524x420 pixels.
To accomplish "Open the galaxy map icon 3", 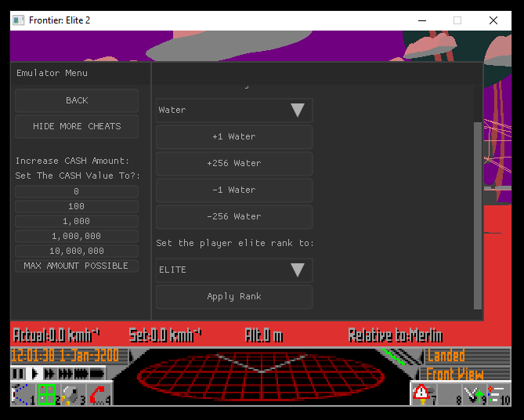I will coord(74,395).
